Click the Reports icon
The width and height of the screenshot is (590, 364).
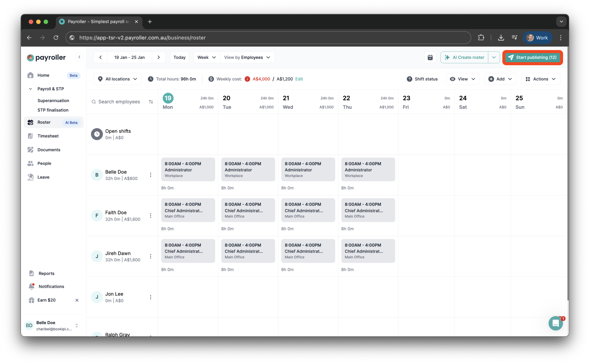31,273
